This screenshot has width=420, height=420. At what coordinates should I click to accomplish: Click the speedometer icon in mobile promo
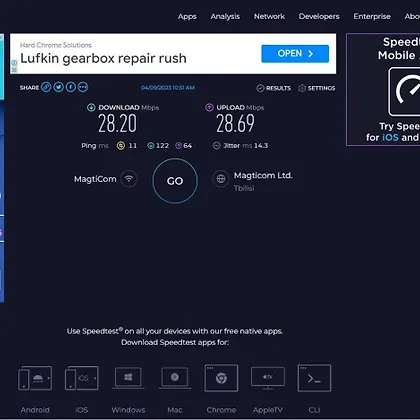405,92
